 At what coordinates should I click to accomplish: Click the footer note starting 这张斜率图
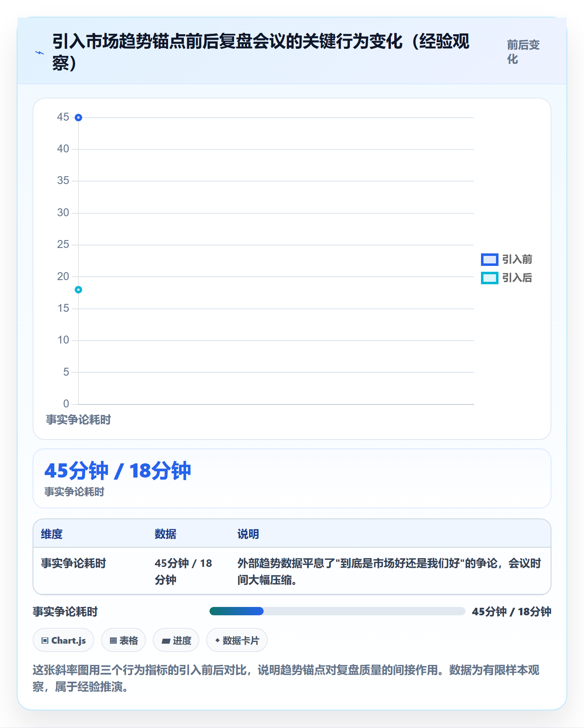pyautogui.click(x=286, y=678)
